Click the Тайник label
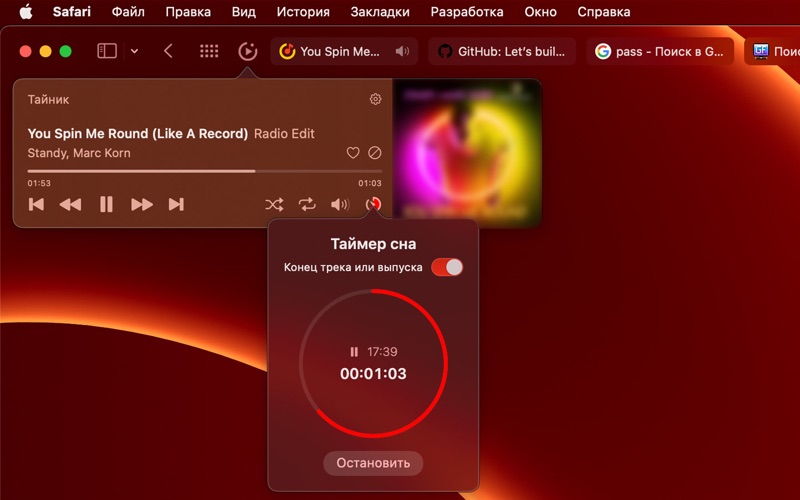800x500 pixels. click(48, 99)
